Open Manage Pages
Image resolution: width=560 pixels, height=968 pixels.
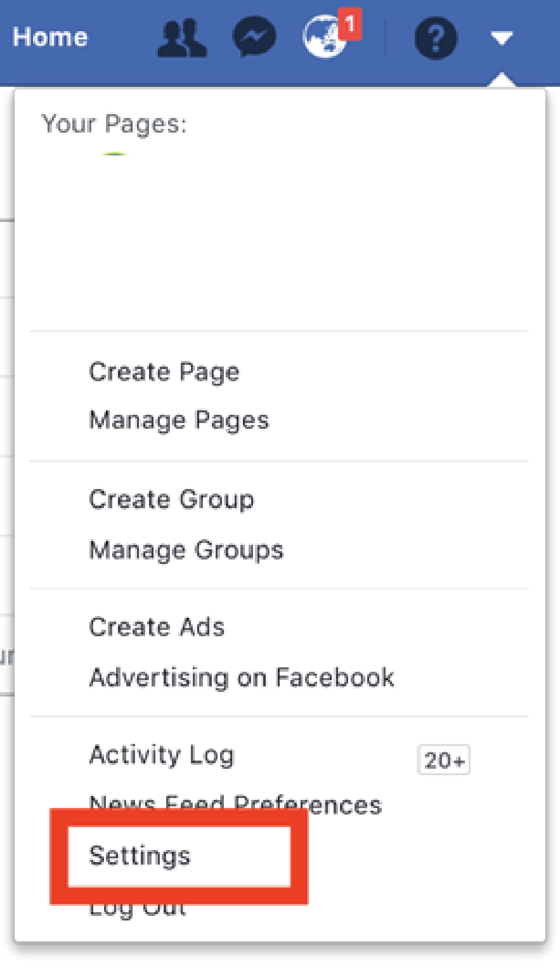179,420
